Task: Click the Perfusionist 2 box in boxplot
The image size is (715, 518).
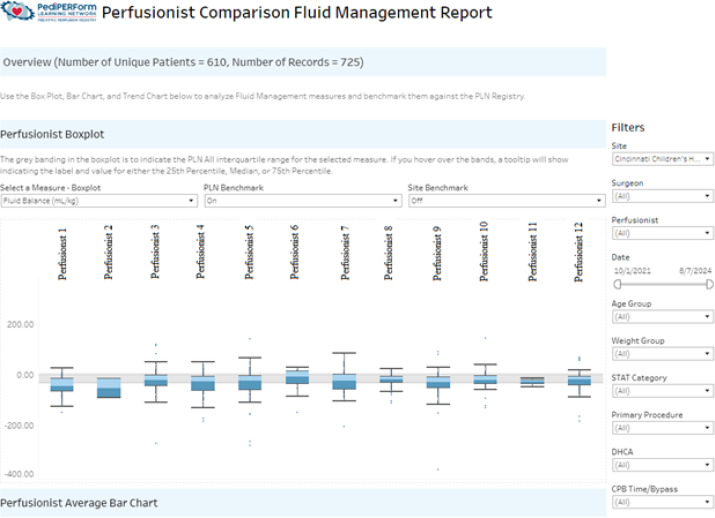Action: 109,388
